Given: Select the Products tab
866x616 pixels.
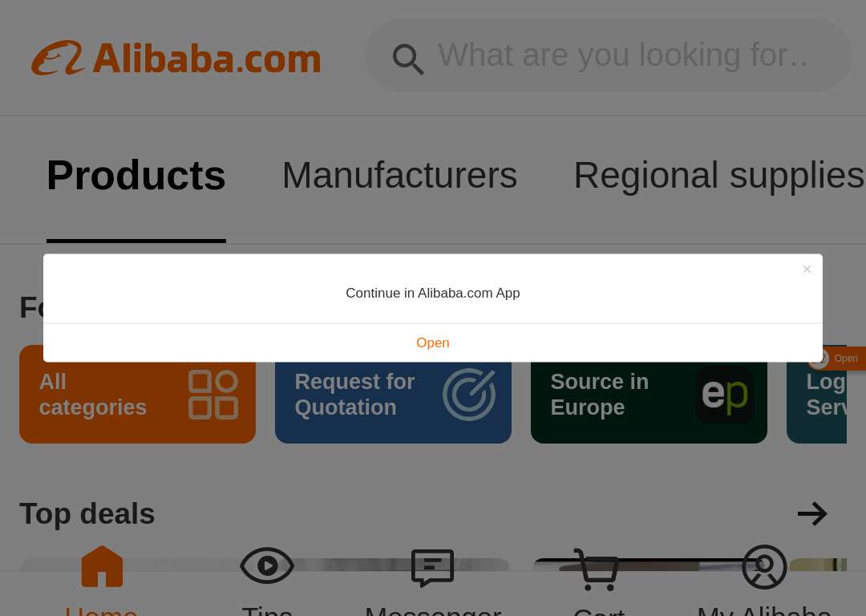Looking at the screenshot, I should pyautogui.click(x=136, y=176).
